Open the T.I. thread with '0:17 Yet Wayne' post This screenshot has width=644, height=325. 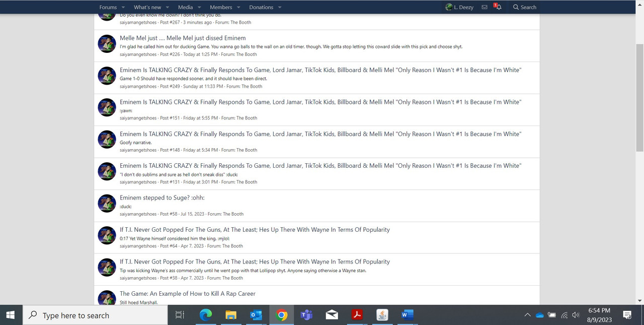[255, 230]
